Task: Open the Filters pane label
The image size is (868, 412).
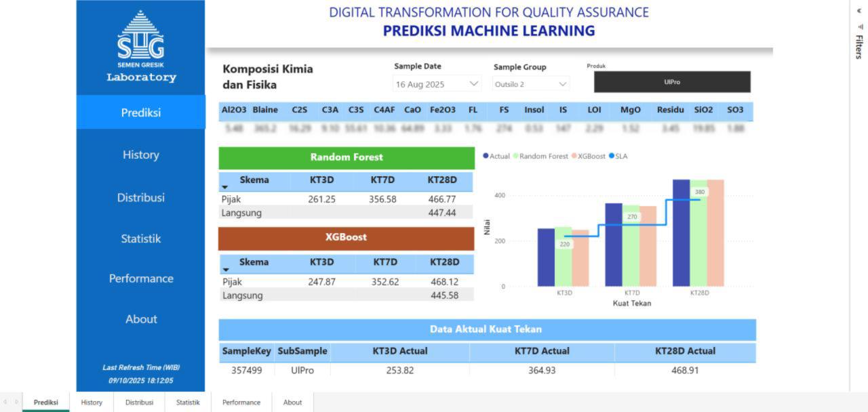Action: click(x=859, y=47)
